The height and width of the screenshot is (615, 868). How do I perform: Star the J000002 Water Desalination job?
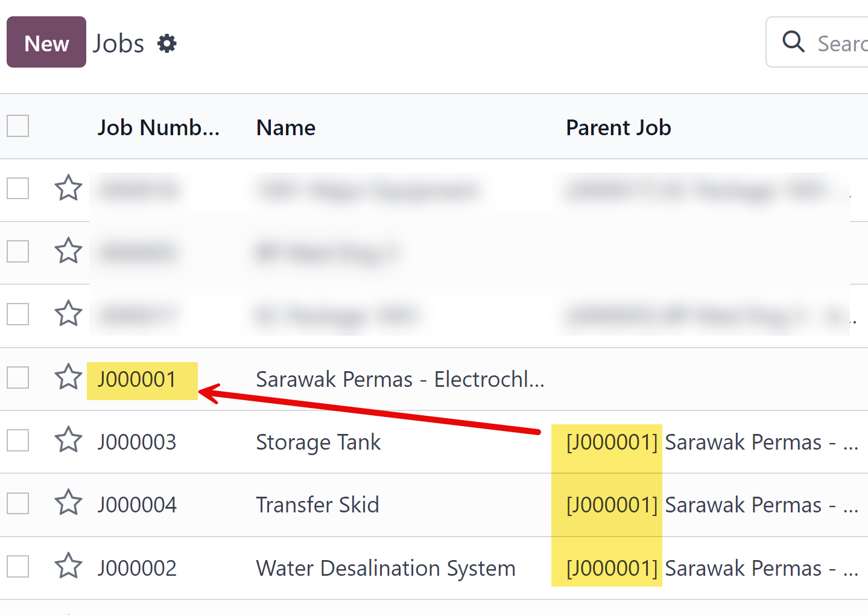[x=68, y=566]
